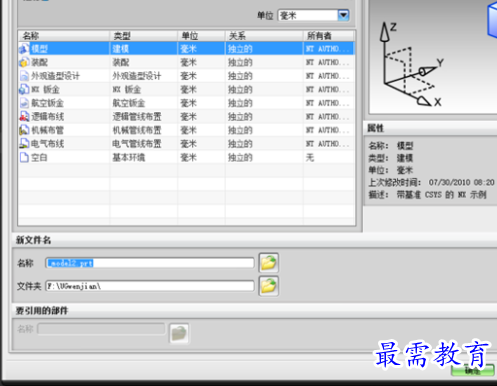Click the 外观造型设计 template icon
This screenshot has height=386, width=497.
(24, 76)
